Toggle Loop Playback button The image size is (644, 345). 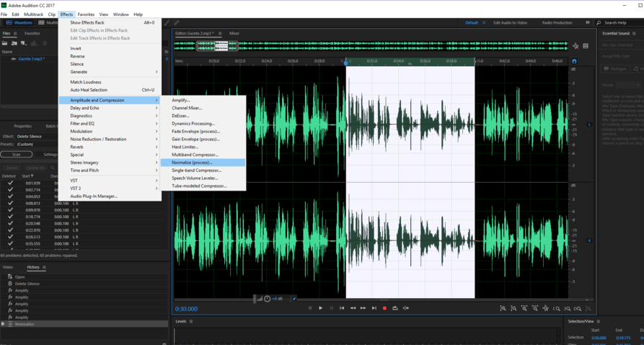(x=395, y=308)
